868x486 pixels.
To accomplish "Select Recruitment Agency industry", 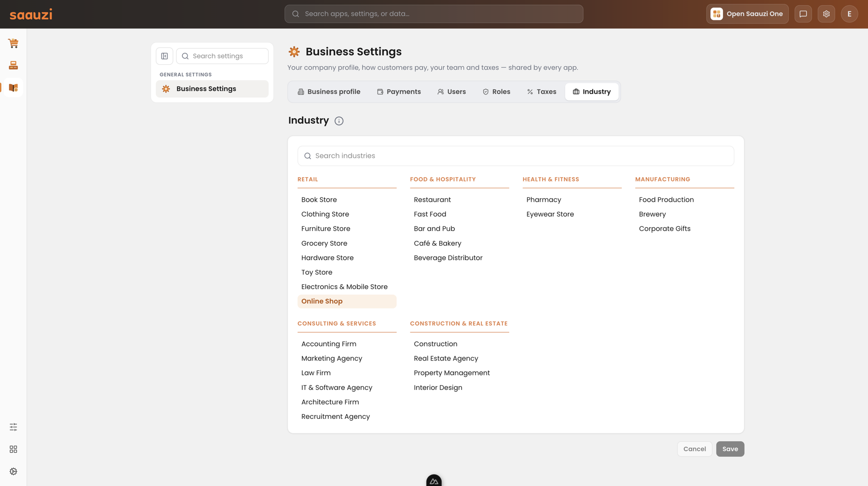I will (x=347, y=417).
